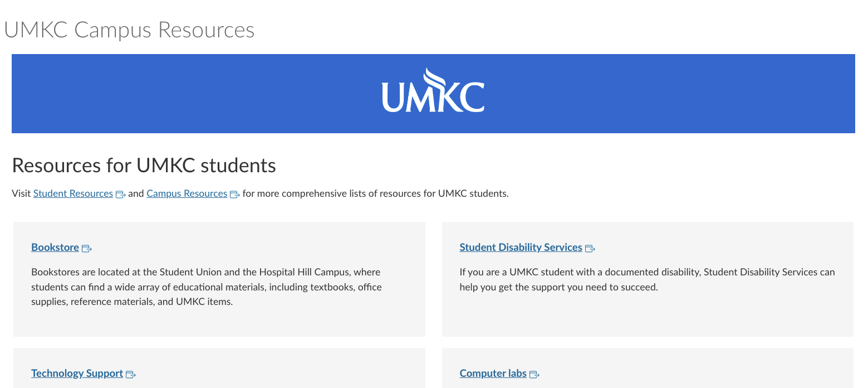Click the external-link icon beside Technology Support
The width and height of the screenshot is (868, 388).
click(130, 375)
